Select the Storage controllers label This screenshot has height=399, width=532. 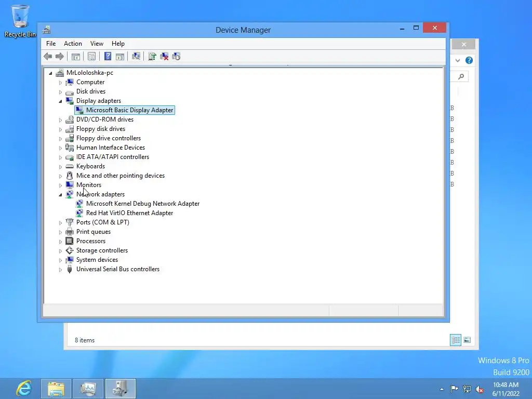click(x=102, y=250)
